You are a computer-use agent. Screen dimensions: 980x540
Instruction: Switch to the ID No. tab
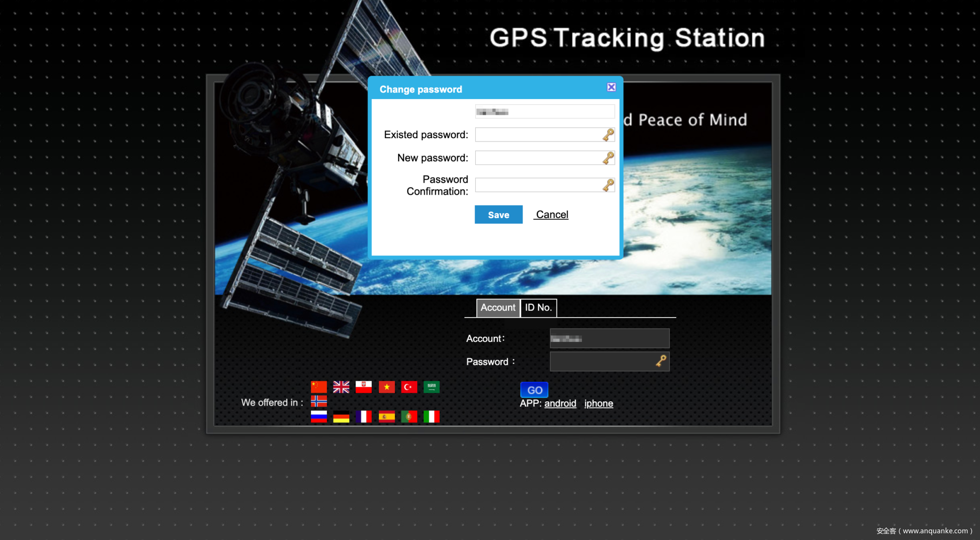click(538, 308)
